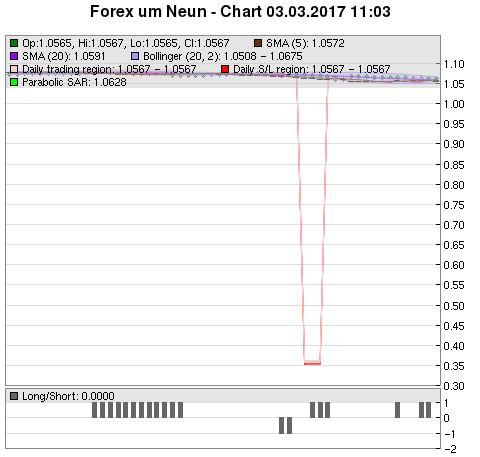Click the 0.50 price axis label
Screen dimensions: 480x457
pos(454,306)
